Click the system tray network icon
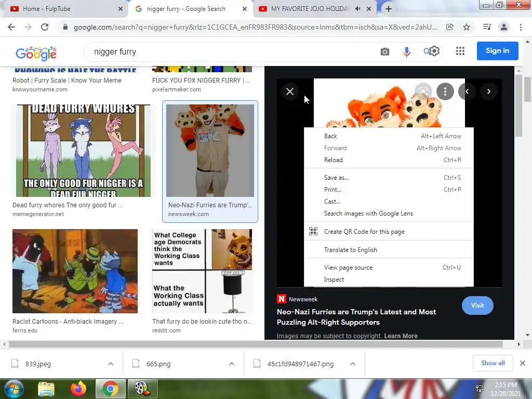 click(480, 389)
